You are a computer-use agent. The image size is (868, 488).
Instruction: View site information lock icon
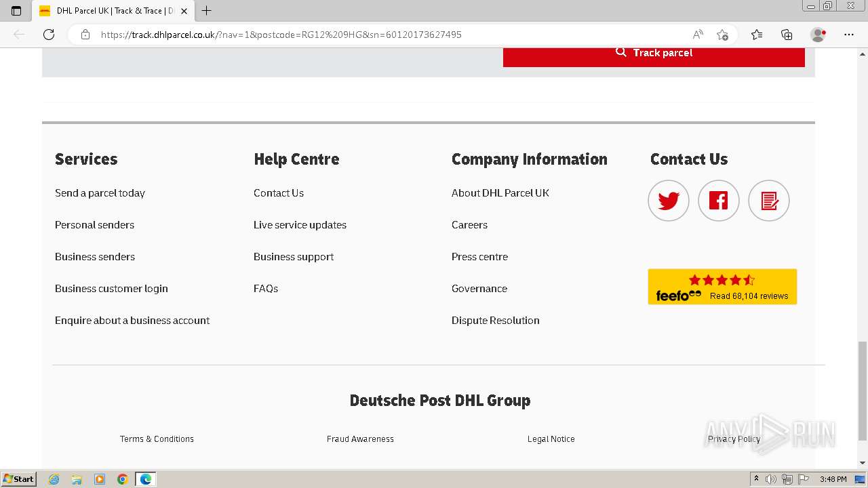[x=85, y=35]
